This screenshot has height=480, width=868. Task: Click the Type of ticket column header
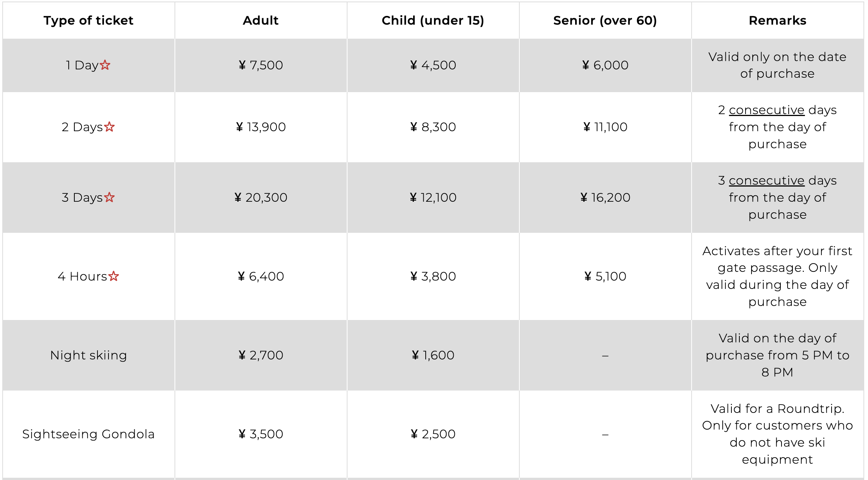tap(88, 20)
